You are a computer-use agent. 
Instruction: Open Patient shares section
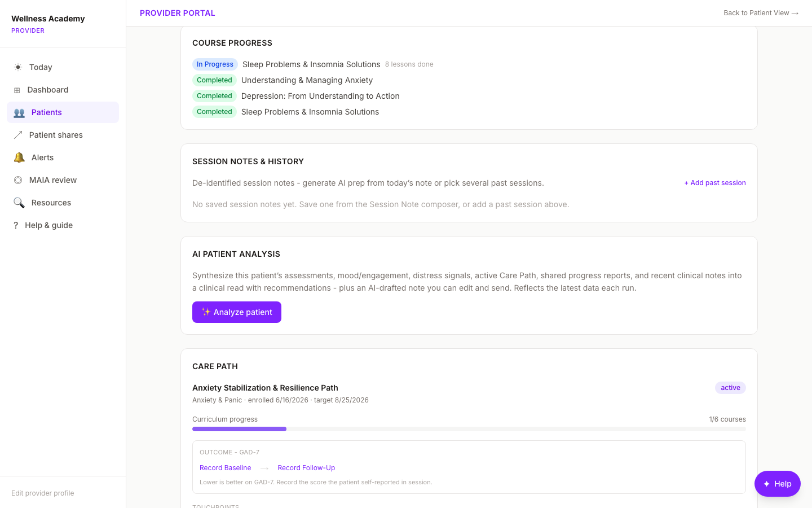click(x=63, y=135)
